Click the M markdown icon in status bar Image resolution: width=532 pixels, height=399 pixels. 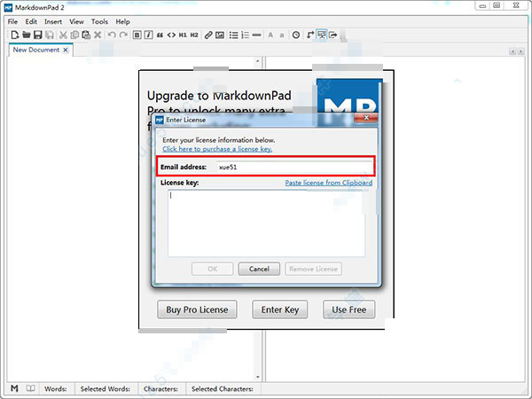pyautogui.click(x=14, y=388)
